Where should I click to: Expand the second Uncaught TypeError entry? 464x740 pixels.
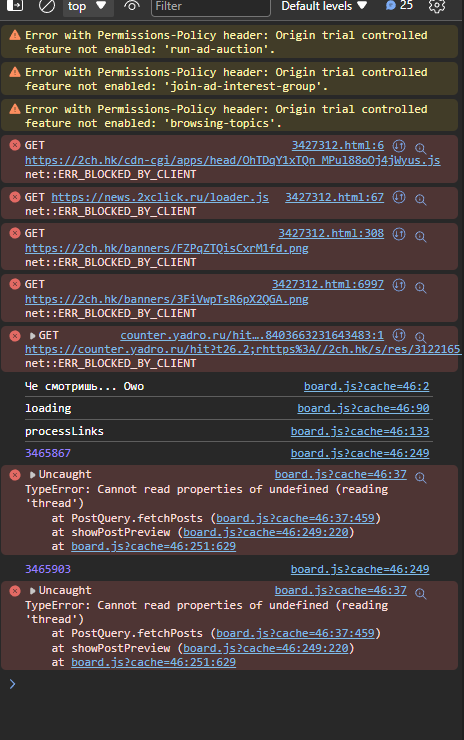click(x=32, y=591)
